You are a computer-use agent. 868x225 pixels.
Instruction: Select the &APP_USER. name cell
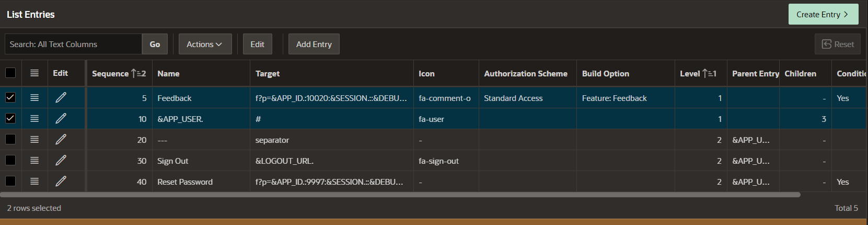(x=201, y=119)
